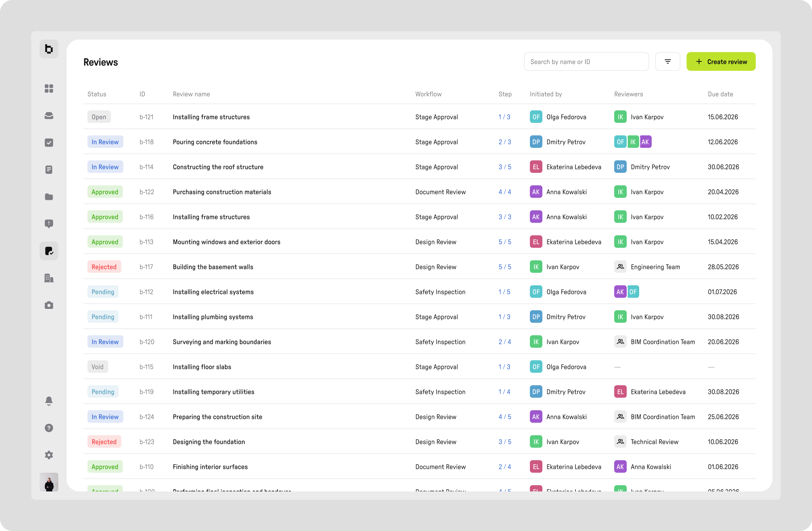Click the Open status badge of b-121

click(x=99, y=117)
